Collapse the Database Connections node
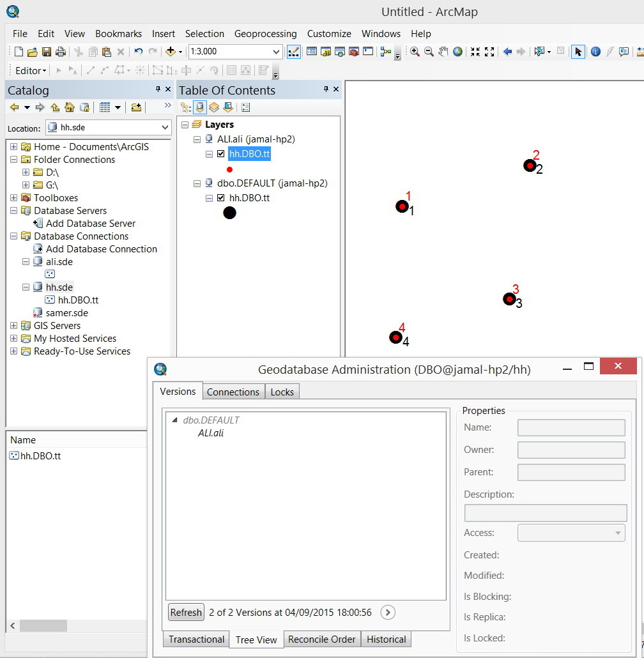 click(x=14, y=236)
